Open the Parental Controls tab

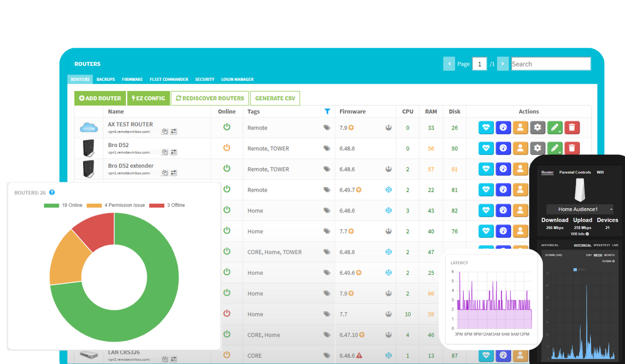[575, 172]
